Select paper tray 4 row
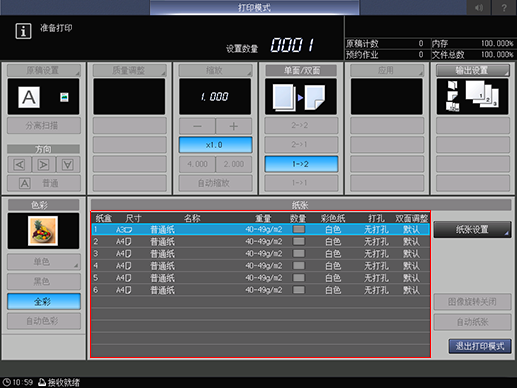Screen dimensions: 517x388 point(260,266)
